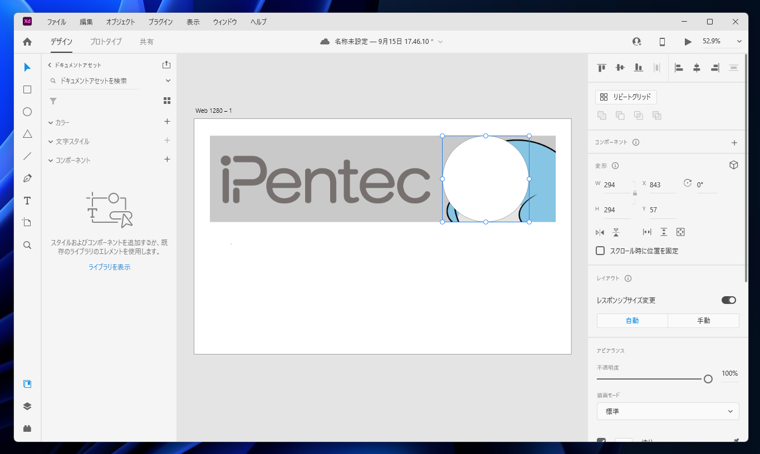This screenshot has height=454, width=760.
Task: Open the blend mode 標準 dropdown
Action: [x=668, y=411]
